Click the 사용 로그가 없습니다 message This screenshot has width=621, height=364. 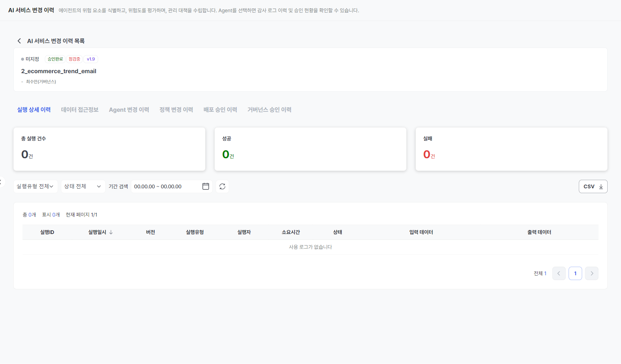310,247
